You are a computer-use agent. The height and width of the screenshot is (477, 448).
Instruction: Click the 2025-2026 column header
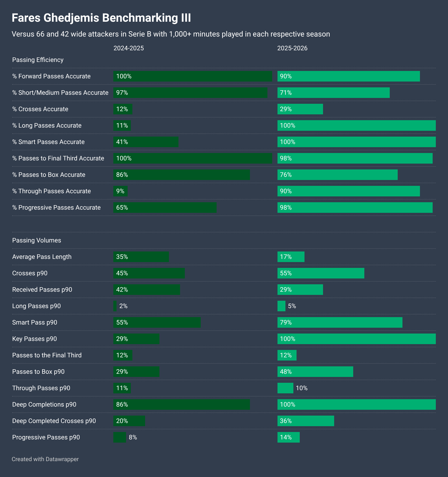point(292,48)
